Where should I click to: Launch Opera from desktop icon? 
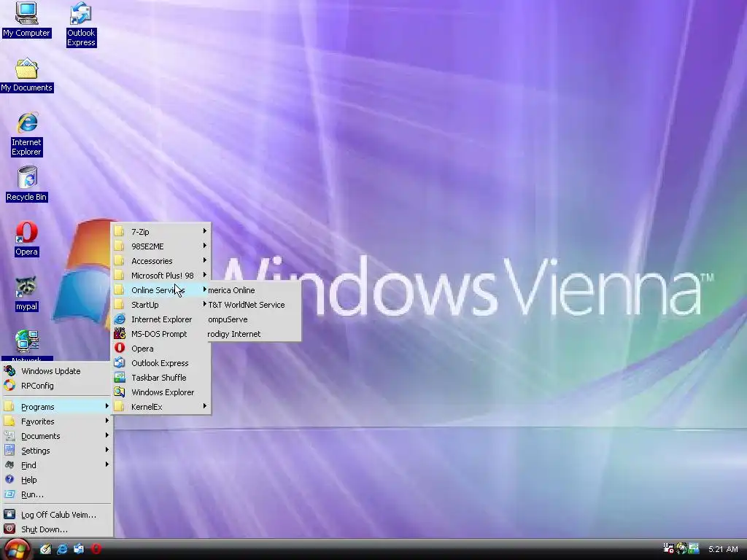click(27, 239)
